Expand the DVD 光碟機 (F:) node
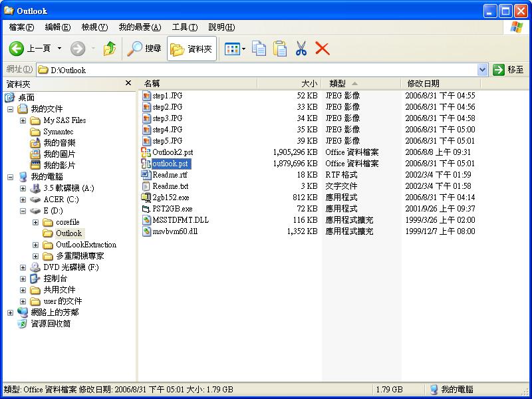This screenshot has width=532, height=399. point(23,268)
